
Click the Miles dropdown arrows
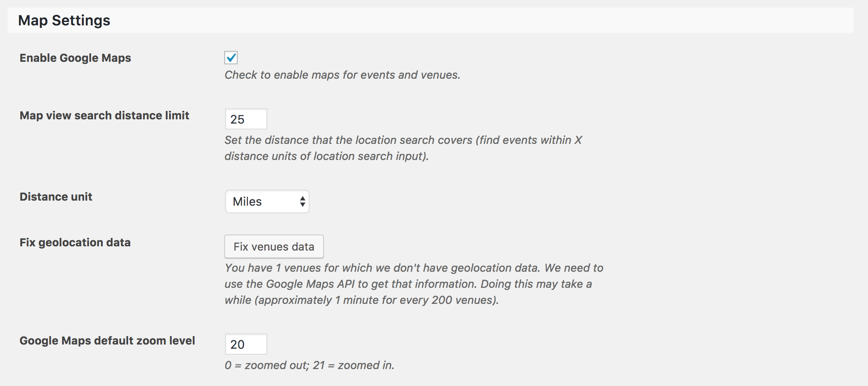302,201
